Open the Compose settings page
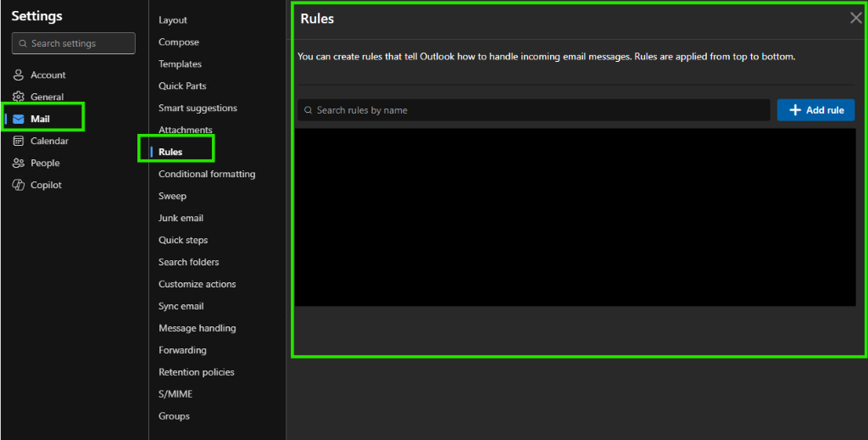Viewport: 868px width, 440px height. click(179, 42)
